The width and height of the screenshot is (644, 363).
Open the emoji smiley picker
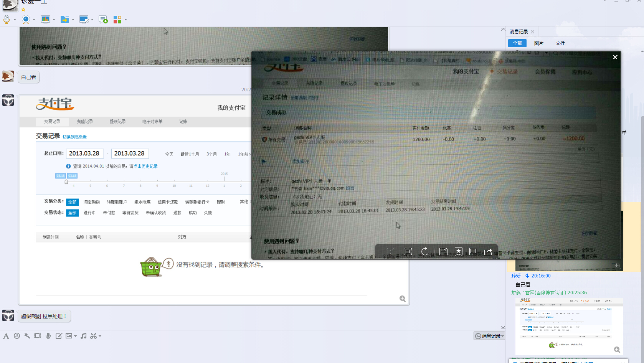pos(17,336)
